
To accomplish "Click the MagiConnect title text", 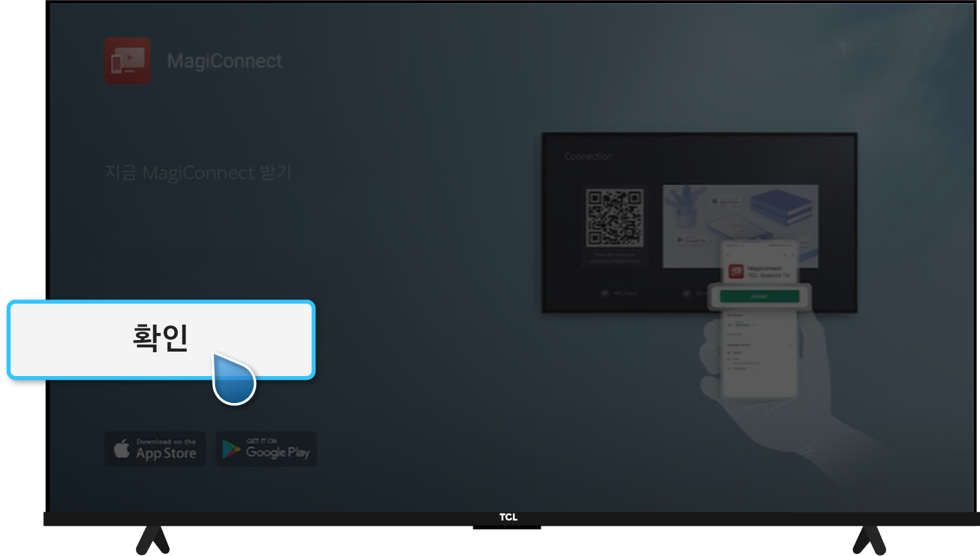I will (x=224, y=61).
